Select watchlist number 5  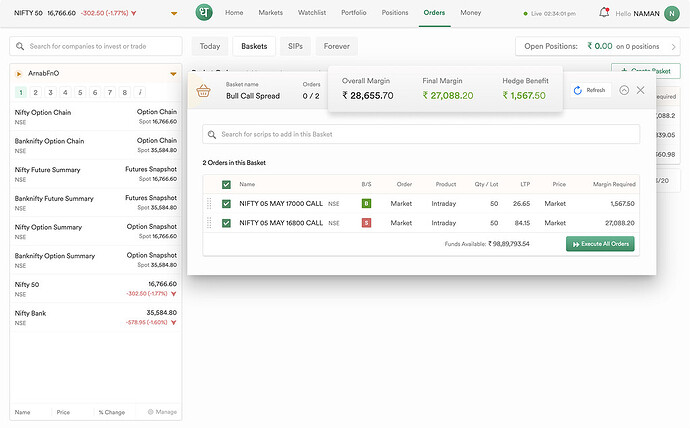tap(80, 92)
